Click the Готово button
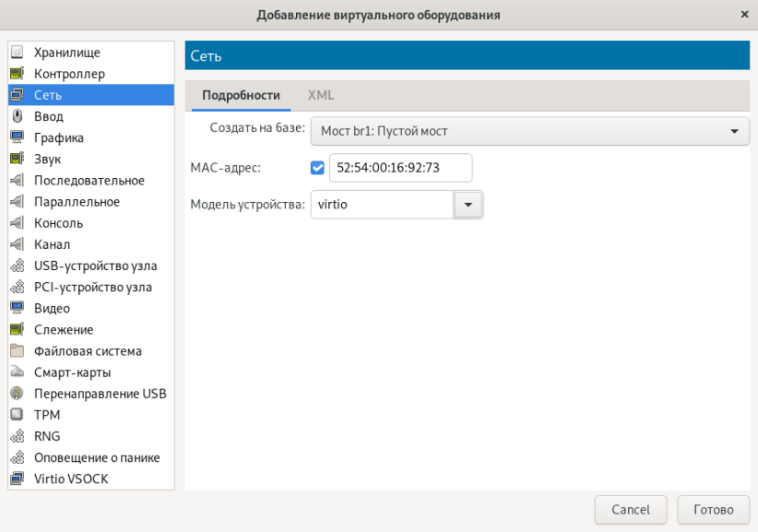This screenshot has width=758, height=532. coord(713,509)
